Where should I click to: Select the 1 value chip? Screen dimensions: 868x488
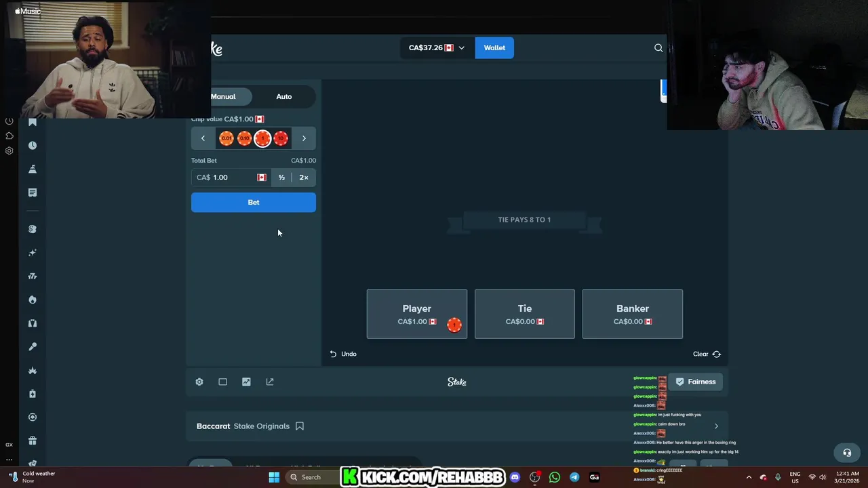coord(262,138)
